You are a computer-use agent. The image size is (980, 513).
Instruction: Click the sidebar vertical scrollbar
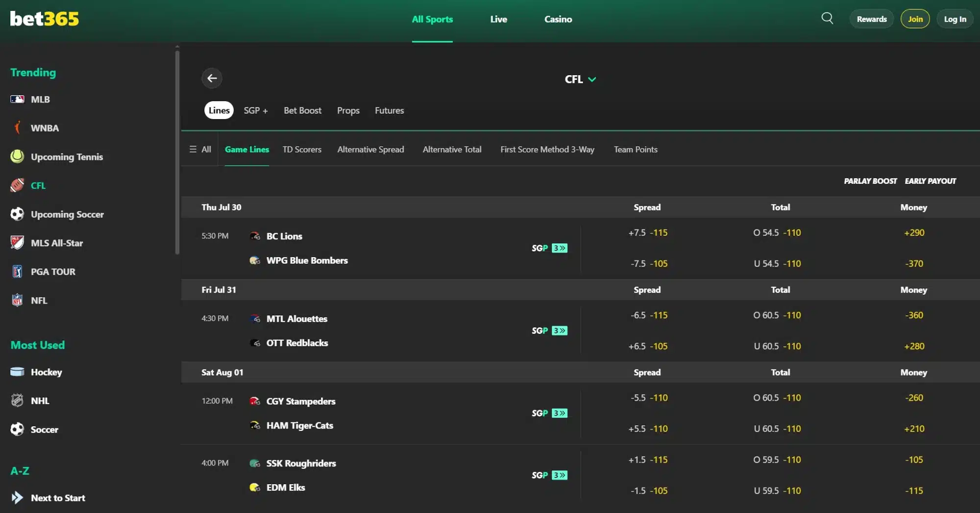[x=177, y=152]
